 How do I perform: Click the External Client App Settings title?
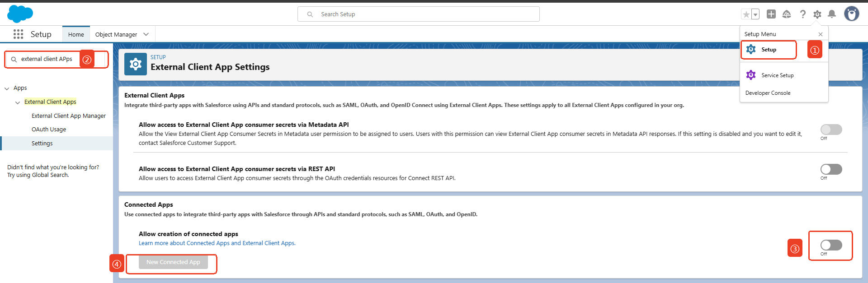(x=210, y=67)
